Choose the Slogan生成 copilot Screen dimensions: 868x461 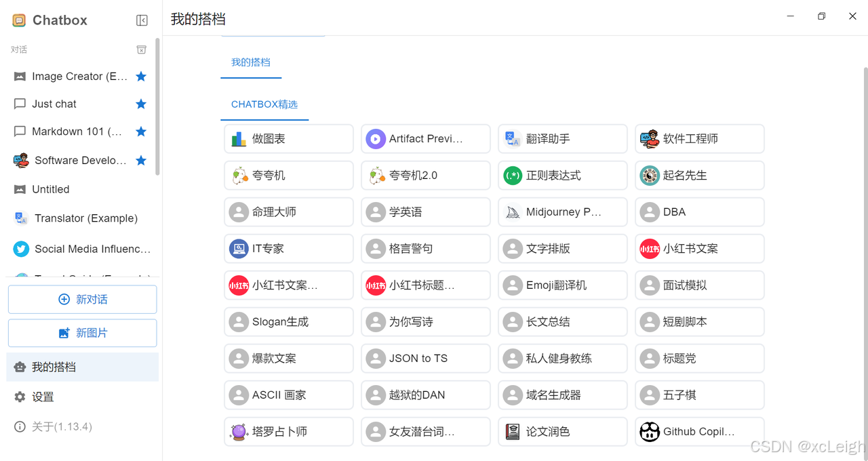289,322
